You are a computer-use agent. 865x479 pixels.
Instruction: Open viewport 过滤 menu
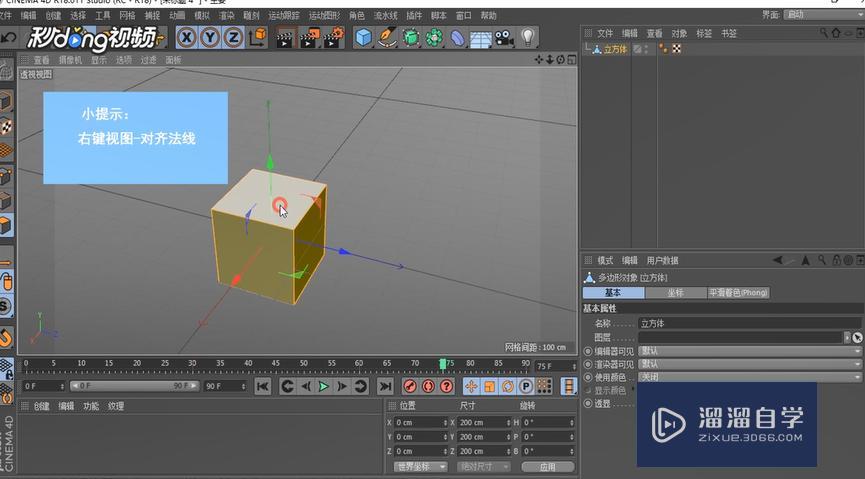(148, 60)
